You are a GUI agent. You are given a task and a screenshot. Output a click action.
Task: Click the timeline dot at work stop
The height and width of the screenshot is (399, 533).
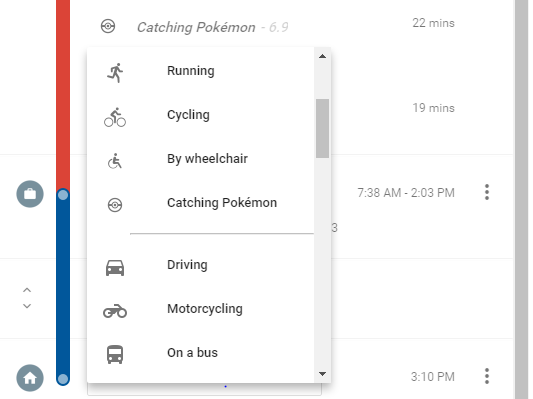pos(63,195)
